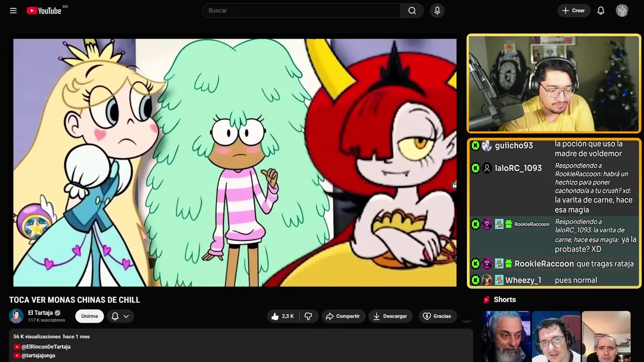Viewport: 644px width, 362px height.
Task: Open the @tartajajuega channel link
Action: click(38, 355)
